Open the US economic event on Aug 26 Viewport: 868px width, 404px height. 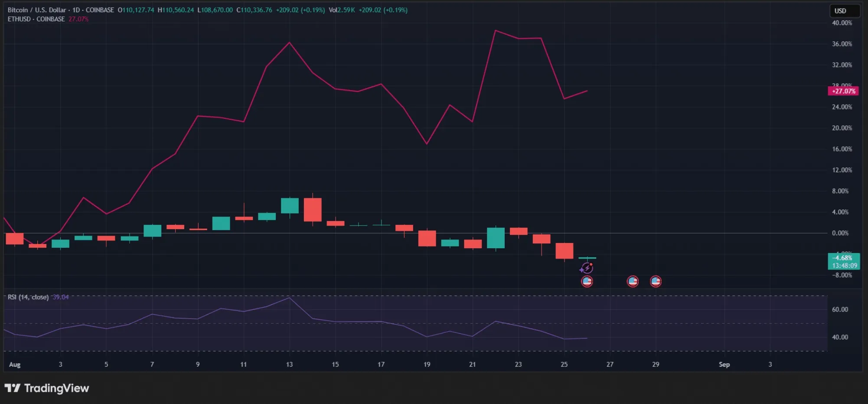click(x=587, y=282)
